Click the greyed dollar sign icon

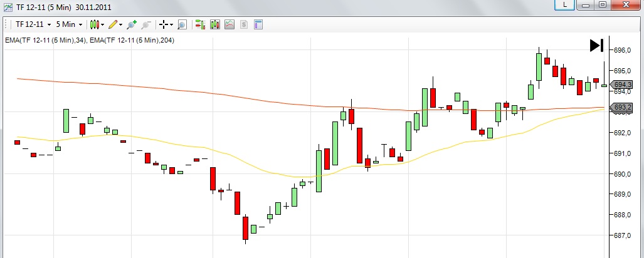click(243, 24)
